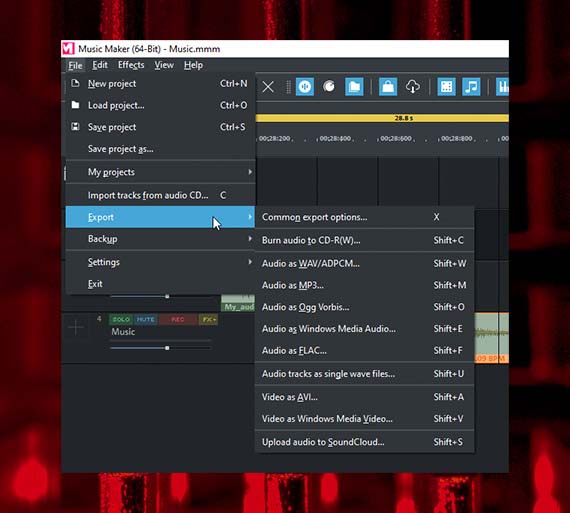Screen dimensions: 570x513
Task: Select Import tracks from audio CD
Action: click(160, 195)
